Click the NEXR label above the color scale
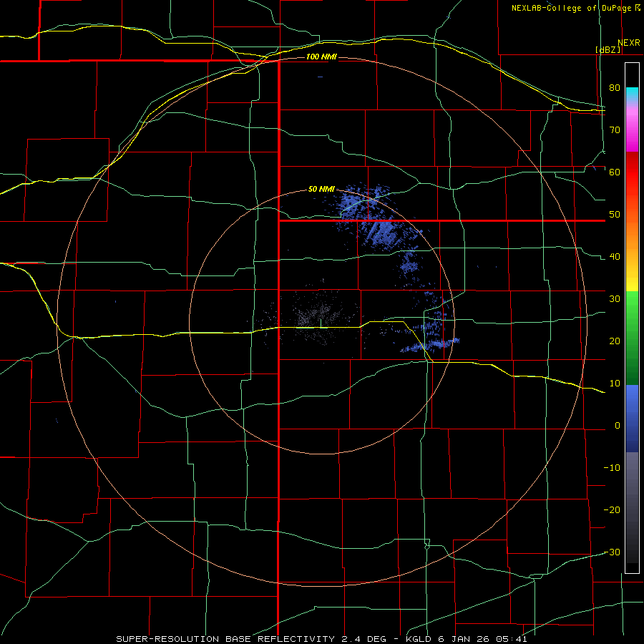This screenshot has width=644, height=644. point(629,43)
